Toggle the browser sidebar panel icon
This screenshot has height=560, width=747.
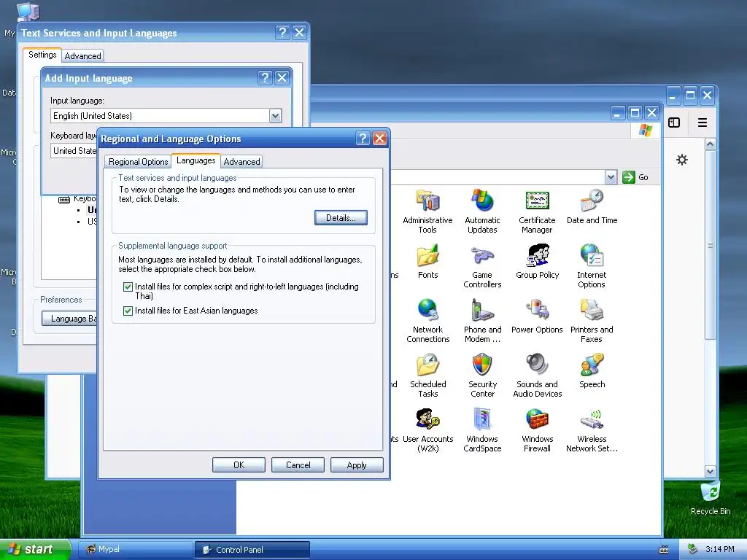(x=674, y=122)
